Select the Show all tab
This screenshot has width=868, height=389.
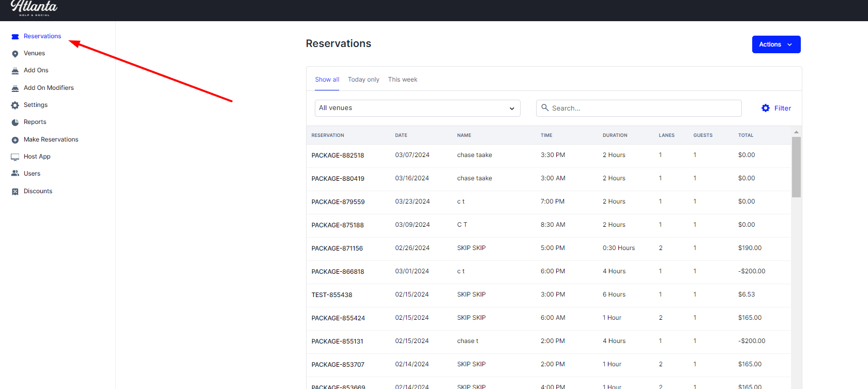327,80
